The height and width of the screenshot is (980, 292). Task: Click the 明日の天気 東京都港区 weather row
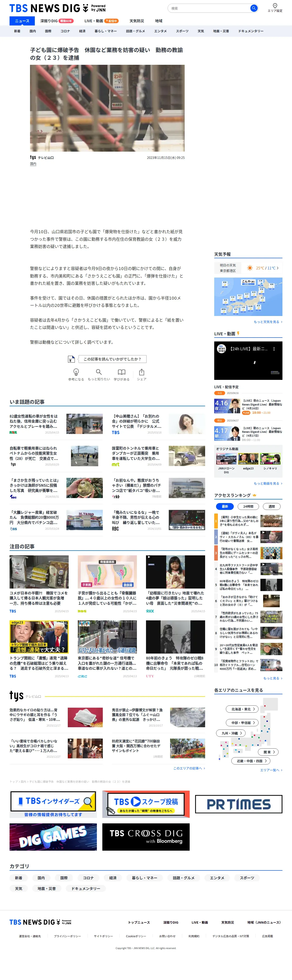[248, 268]
